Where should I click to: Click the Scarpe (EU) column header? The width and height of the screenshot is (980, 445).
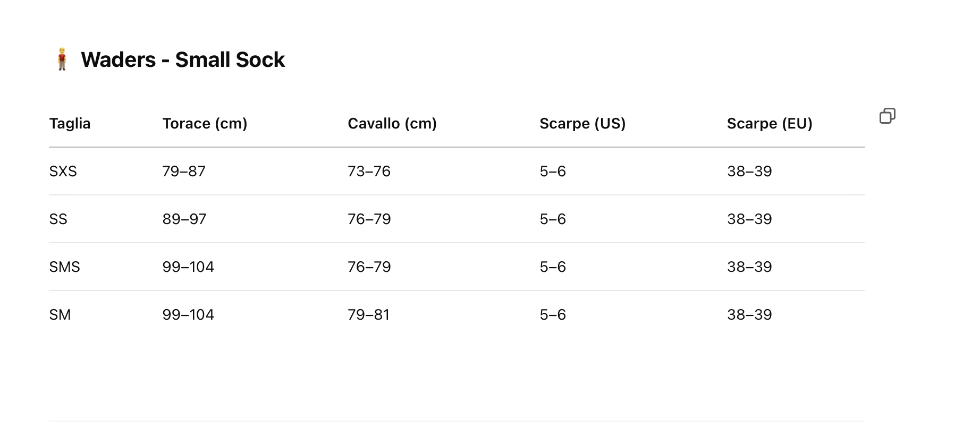click(770, 124)
